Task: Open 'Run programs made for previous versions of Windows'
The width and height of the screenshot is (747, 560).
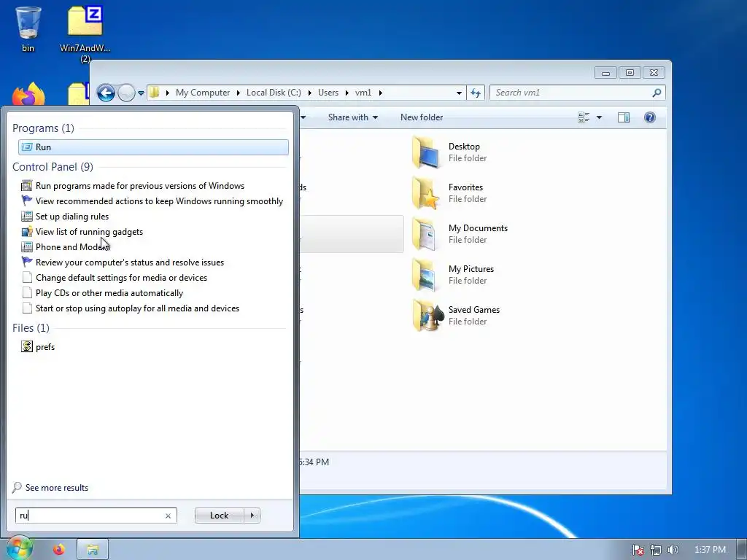Action: coord(139,186)
